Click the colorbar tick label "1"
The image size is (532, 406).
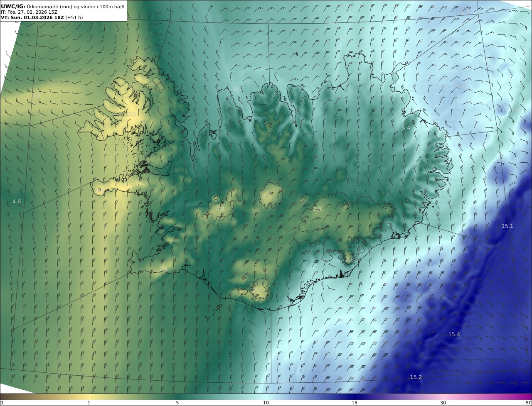89,403
